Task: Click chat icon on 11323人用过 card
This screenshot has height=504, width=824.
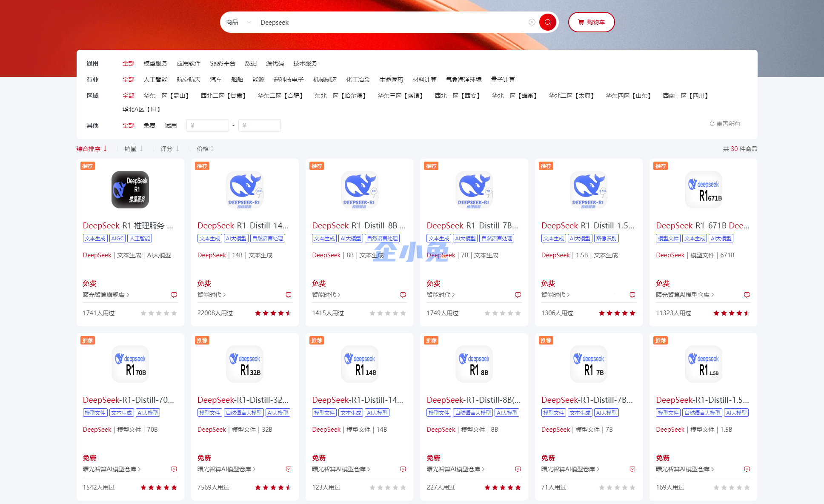Action: (747, 295)
